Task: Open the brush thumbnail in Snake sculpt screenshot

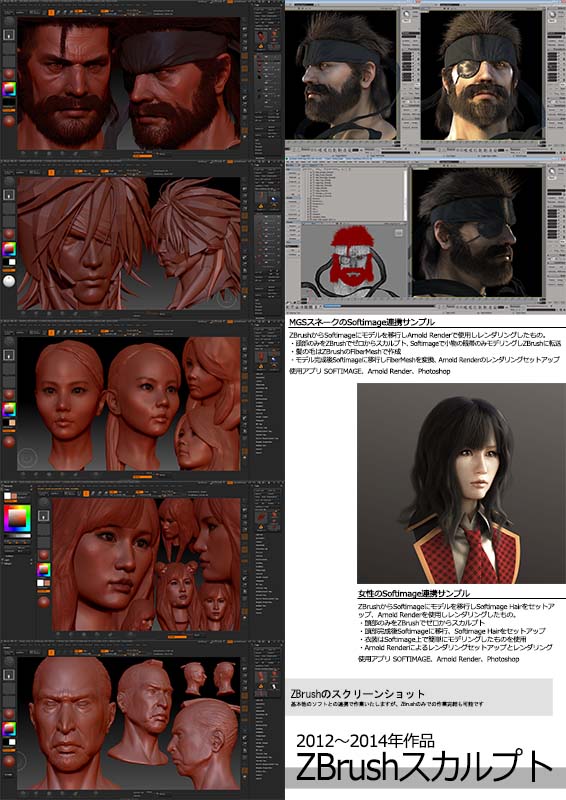Action: point(9,21)
